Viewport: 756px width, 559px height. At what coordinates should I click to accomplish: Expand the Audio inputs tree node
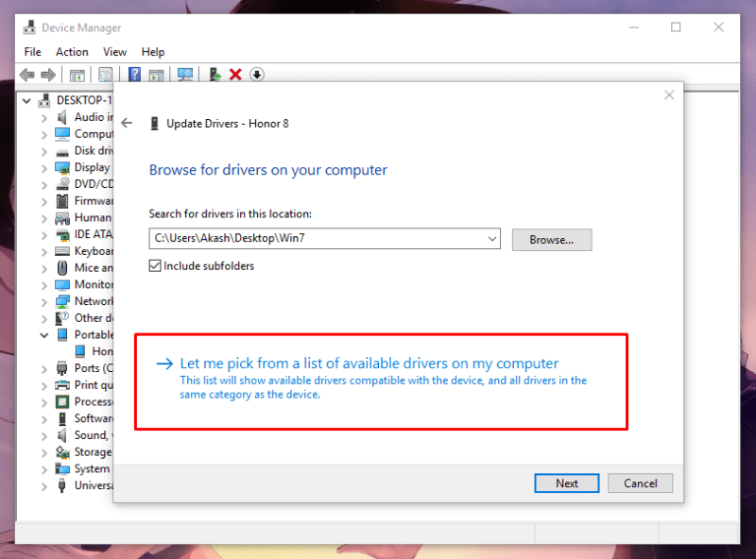pos(44,118)
